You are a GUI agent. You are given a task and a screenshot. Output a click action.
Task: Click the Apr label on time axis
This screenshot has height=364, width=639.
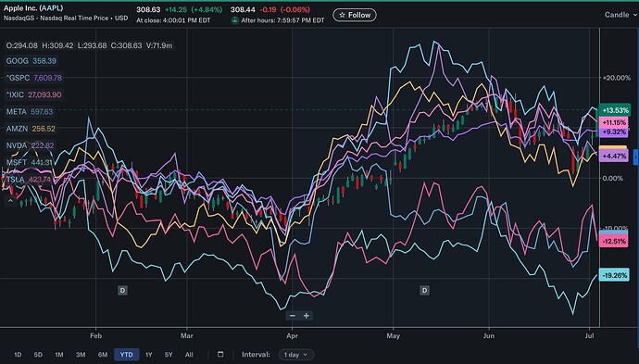(x=293, y=336)
